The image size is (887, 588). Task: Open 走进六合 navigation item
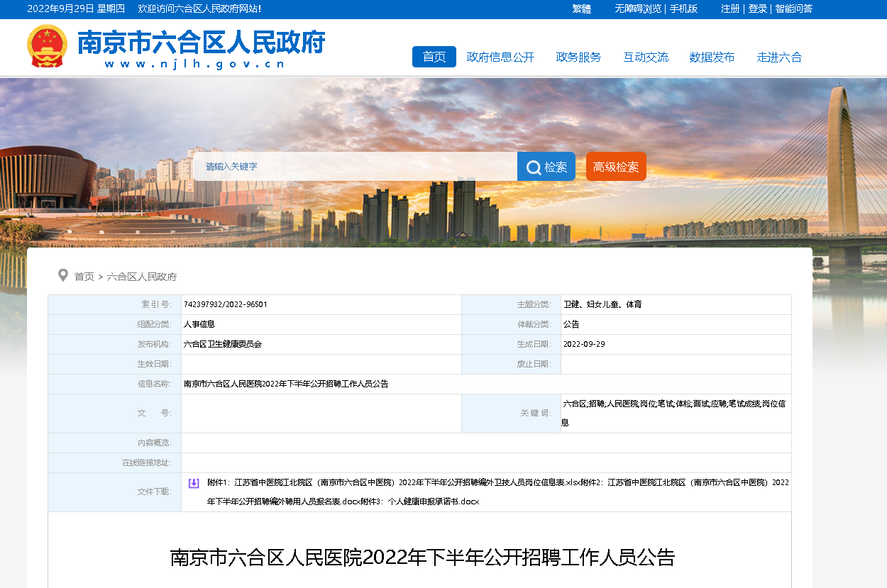tap(779, 57)
